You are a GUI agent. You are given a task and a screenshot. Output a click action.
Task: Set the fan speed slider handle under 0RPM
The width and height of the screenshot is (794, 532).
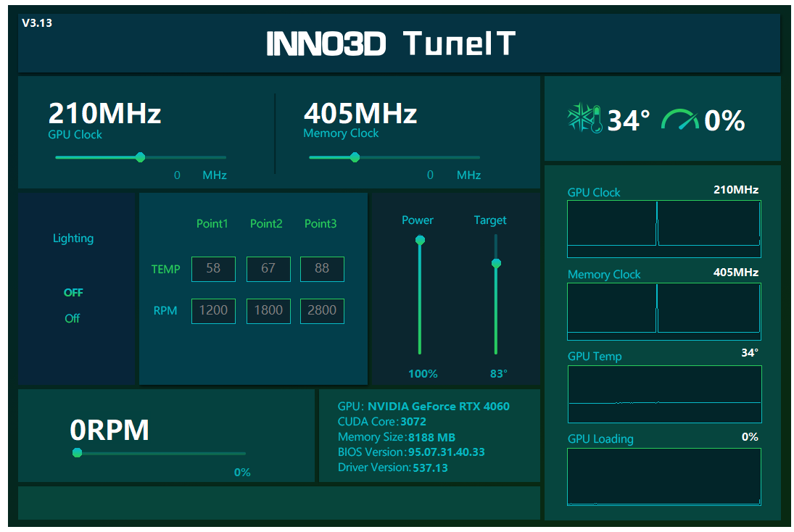click(x=77, y=452)
